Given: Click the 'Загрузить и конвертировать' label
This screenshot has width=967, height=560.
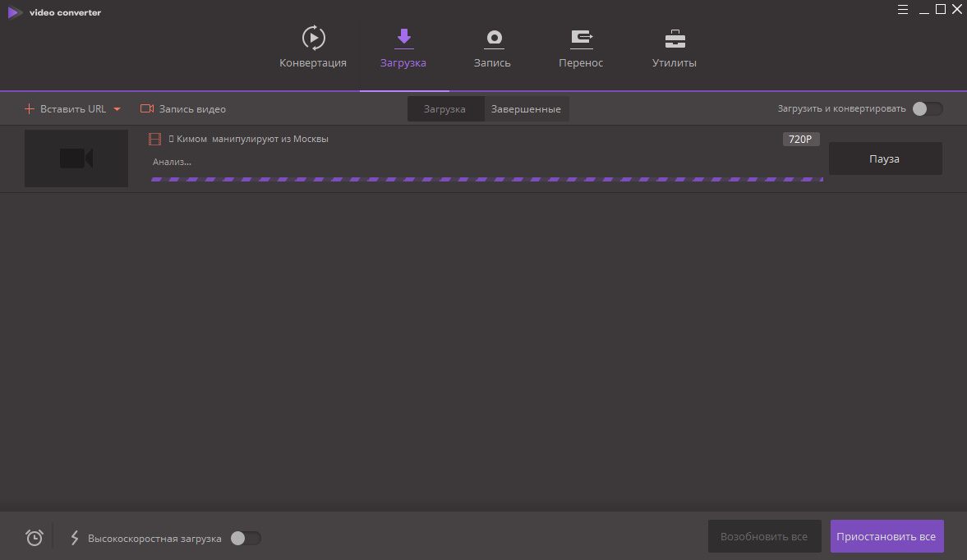Looking at the screenshot, I should tap(842, 108).
